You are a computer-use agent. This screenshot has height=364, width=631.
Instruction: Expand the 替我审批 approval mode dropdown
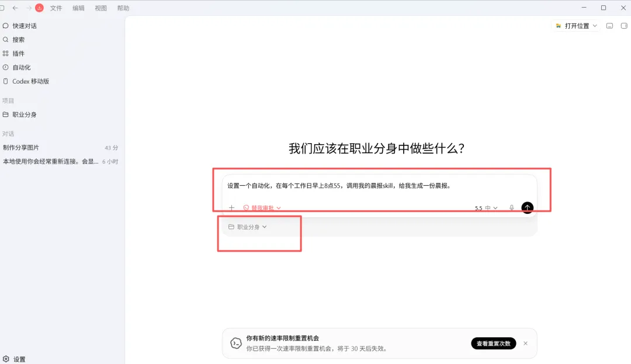(262, 208)
